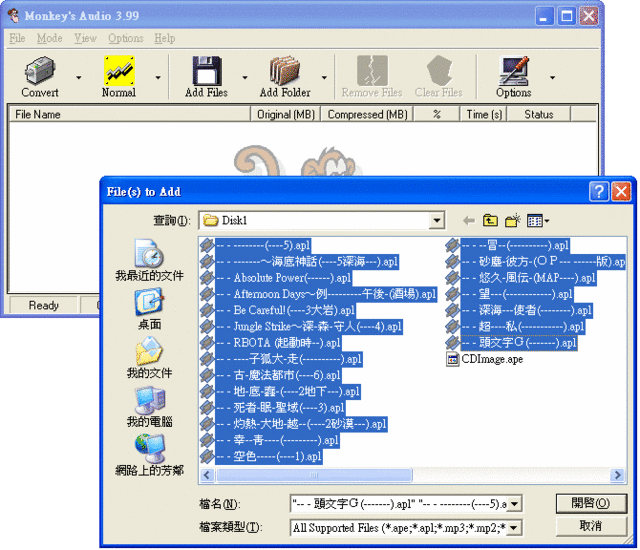Screen dimensions: 640x550
Task: Click the back arrow in file dialog
Action: click(x=469, y=221)
